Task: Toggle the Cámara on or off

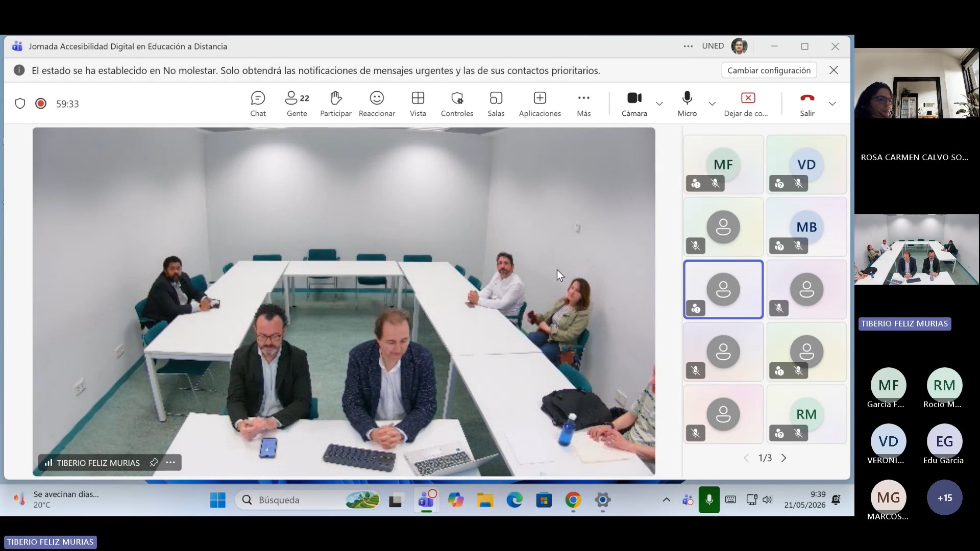Action: pos(634,104)
